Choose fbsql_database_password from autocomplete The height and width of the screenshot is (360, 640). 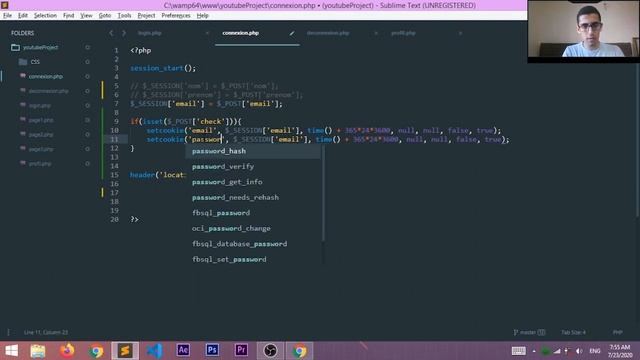[x=253, y=244]
